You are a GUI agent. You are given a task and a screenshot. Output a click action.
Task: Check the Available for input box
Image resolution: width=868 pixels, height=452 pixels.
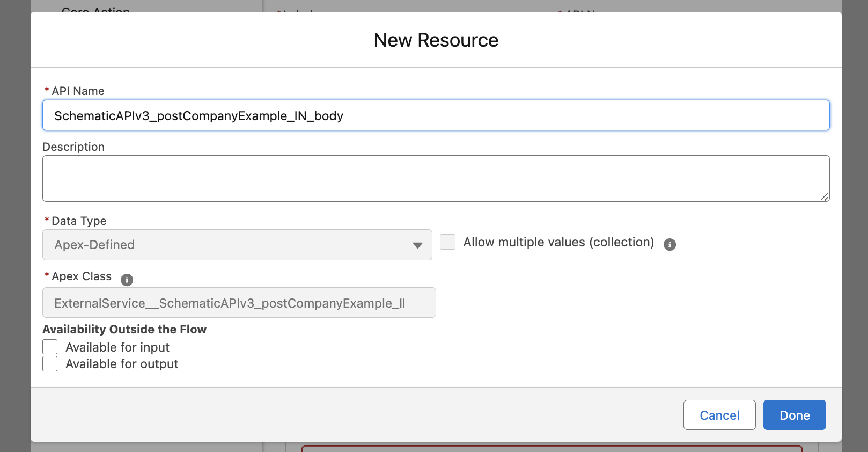click(x=50, y=347)
